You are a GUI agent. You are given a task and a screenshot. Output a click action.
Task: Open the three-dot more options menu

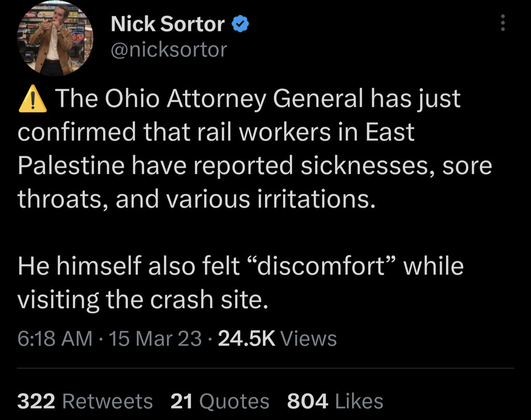(503, 23)
